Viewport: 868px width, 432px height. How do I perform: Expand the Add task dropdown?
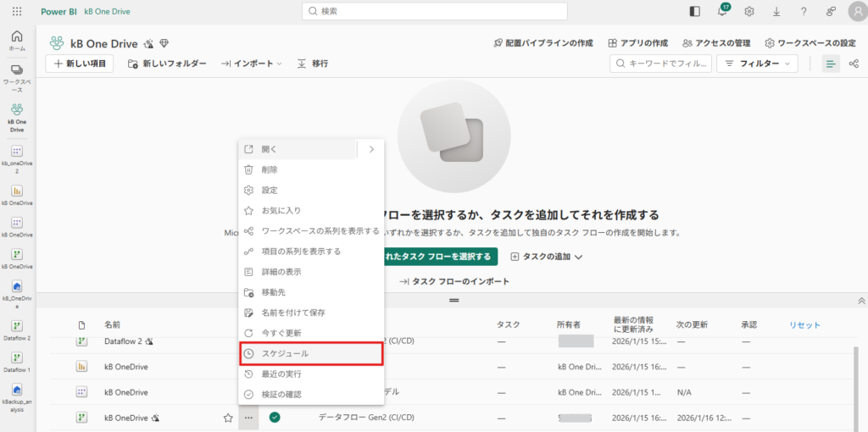(548, 257)
